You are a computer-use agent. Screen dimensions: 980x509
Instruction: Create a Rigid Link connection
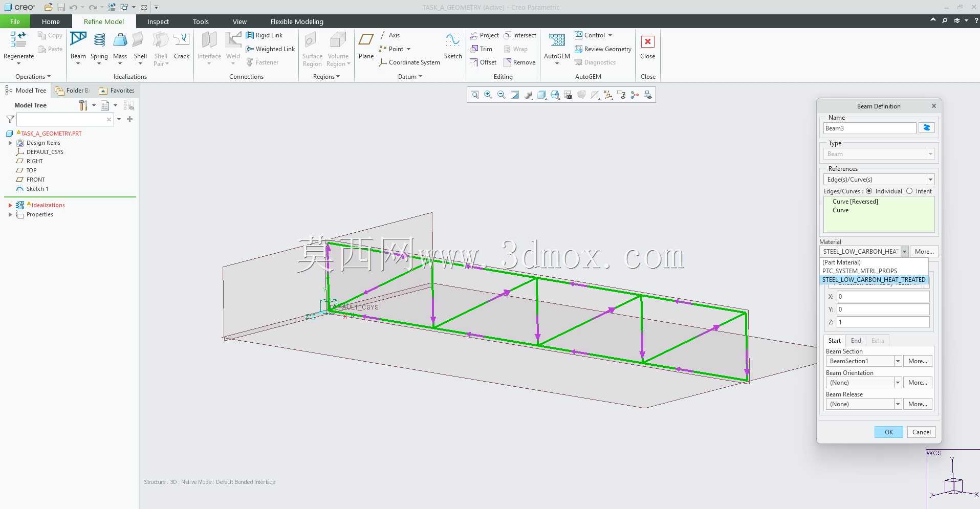tap(264, 35)
